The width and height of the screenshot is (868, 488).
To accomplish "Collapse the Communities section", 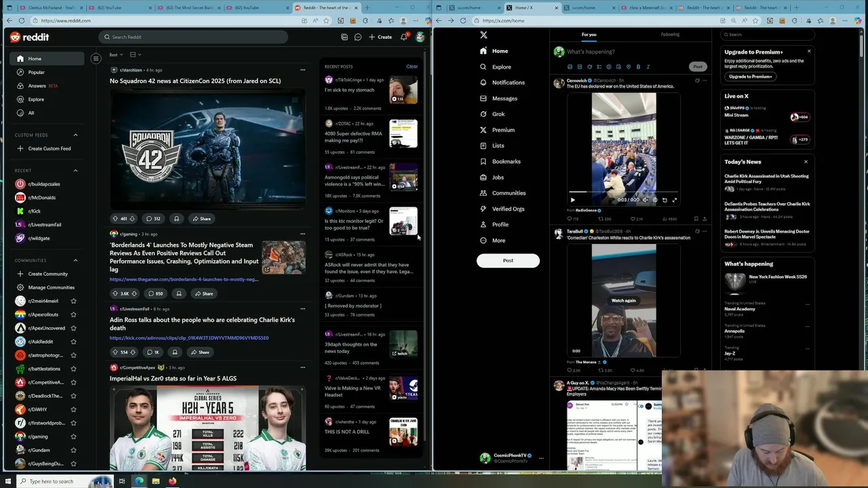I will pos(75,260).
